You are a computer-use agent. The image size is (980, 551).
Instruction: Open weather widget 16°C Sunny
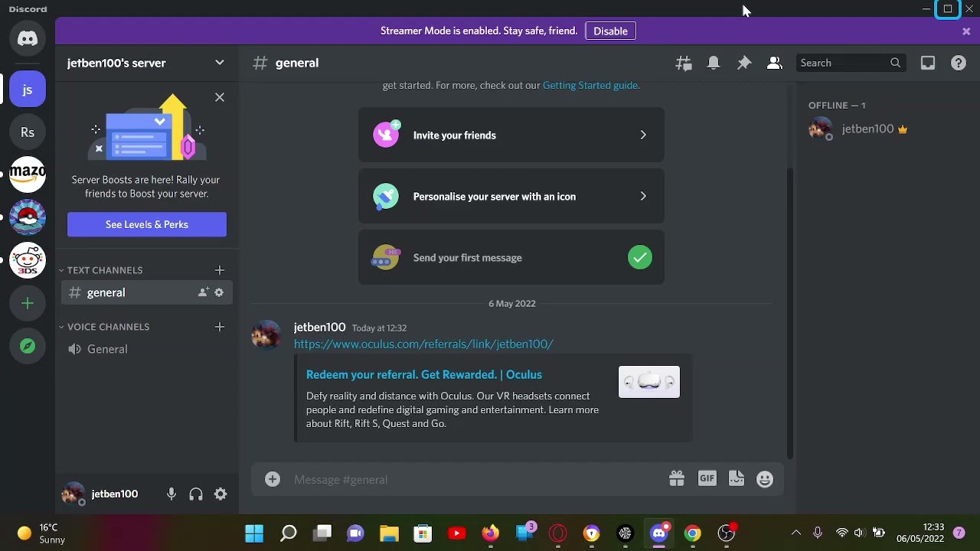(42, 533)
